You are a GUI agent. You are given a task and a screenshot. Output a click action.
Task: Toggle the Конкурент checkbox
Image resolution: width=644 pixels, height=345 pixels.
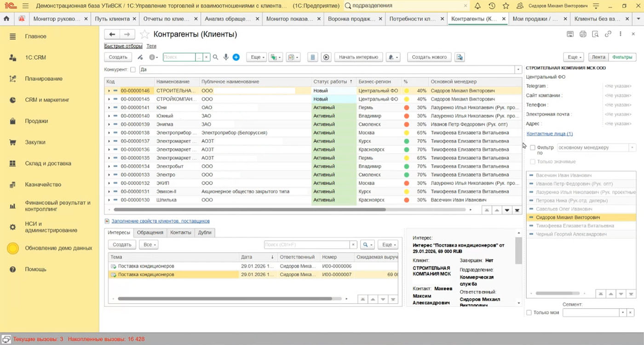click(133, 69)
